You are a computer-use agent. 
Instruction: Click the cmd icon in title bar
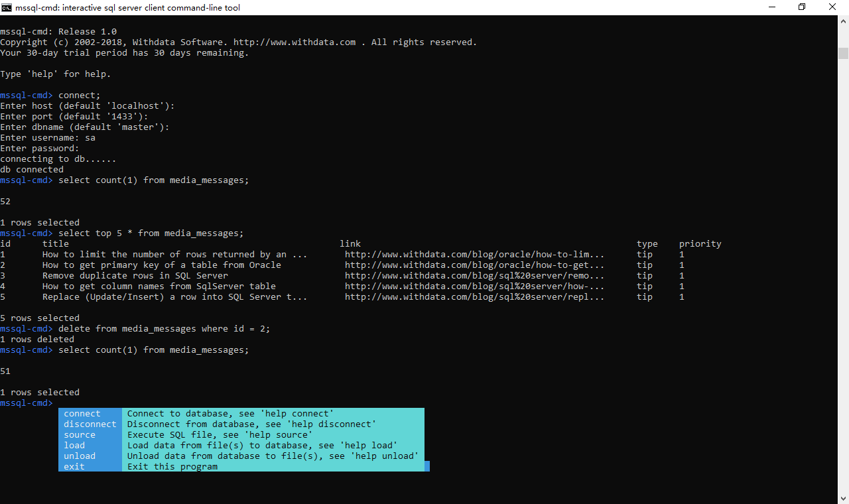[x=7, y=7]
